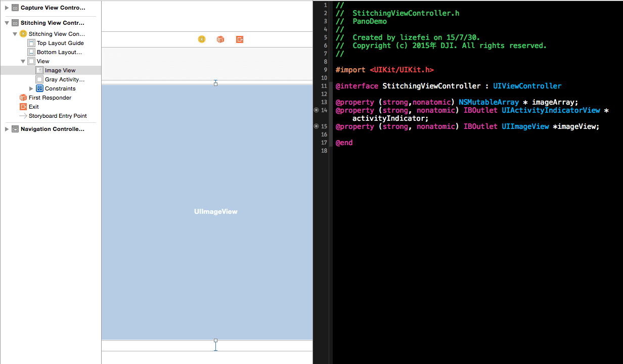Screen dimensions: 623x364
Task: Click the activityIndicator outlet connection circle
Action: [317, 110]
